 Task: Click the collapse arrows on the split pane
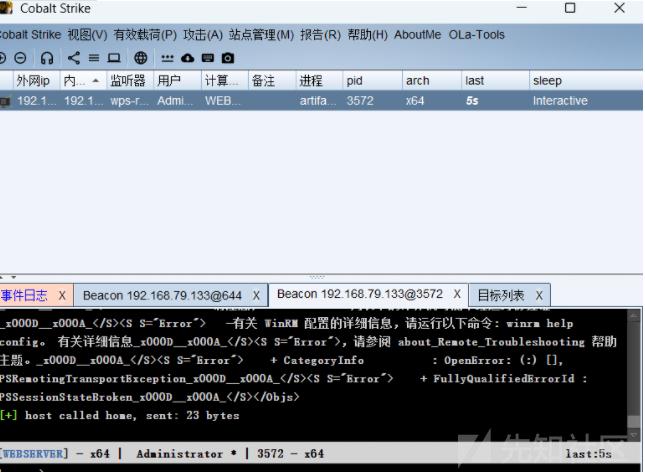[8, 277]
